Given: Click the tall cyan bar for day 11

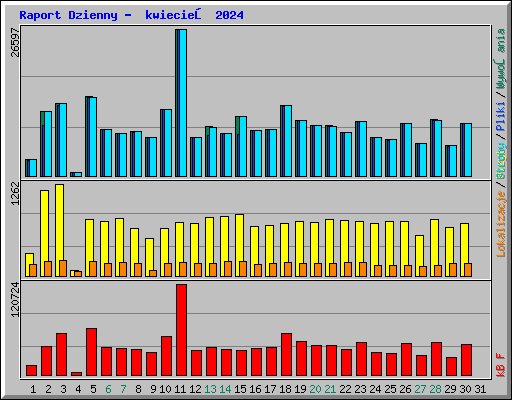Looking at the screenshot, I should pyautogui.click(x=182, y=103).
